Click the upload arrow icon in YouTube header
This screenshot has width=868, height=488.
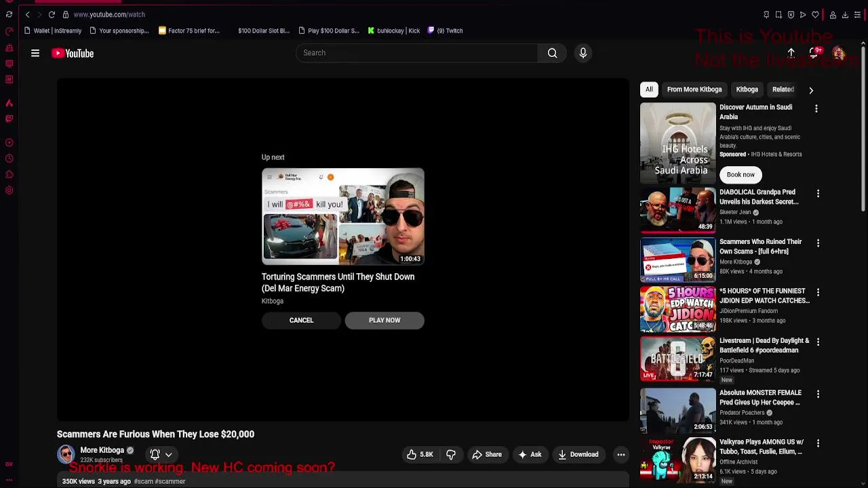point(791,53)
